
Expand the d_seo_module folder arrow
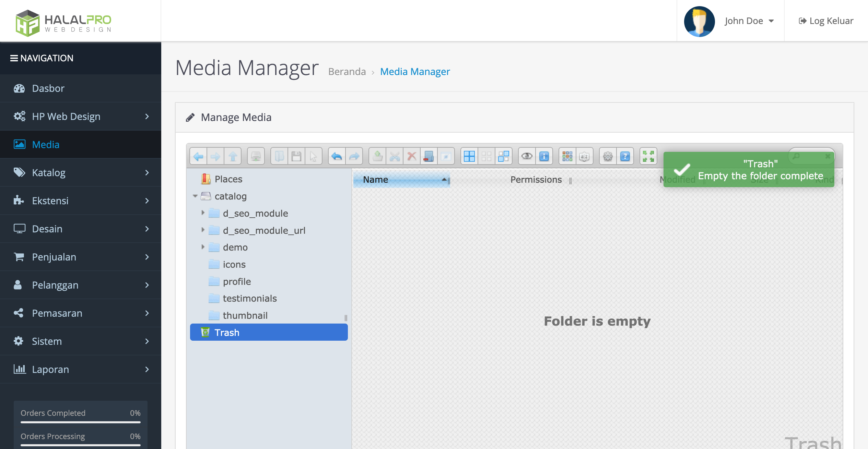click(x=203, y=213)
